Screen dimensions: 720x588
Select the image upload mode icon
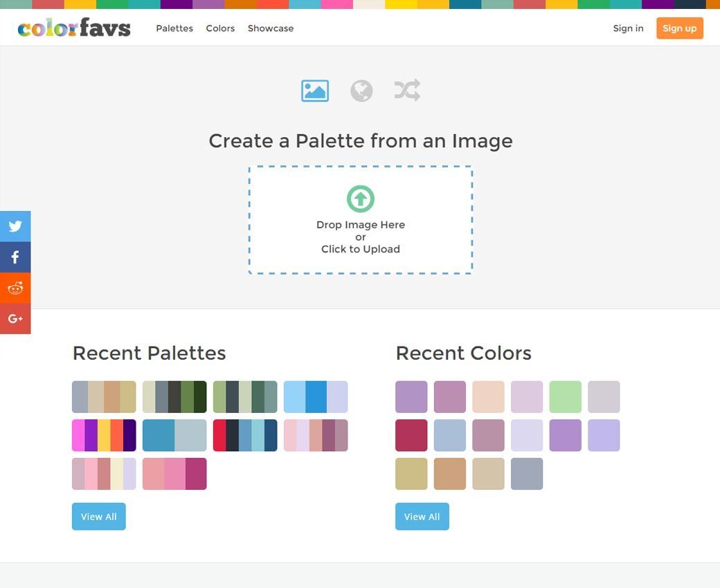(x=315, y=91)
